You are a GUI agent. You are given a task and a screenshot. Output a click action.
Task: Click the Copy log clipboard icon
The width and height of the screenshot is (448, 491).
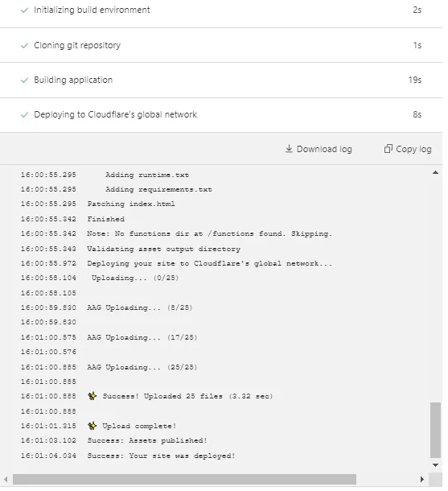388,149
